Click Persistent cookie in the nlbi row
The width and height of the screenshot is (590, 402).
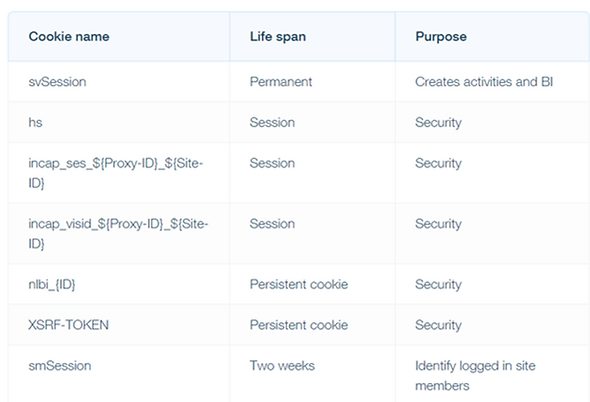pos(299,284)
